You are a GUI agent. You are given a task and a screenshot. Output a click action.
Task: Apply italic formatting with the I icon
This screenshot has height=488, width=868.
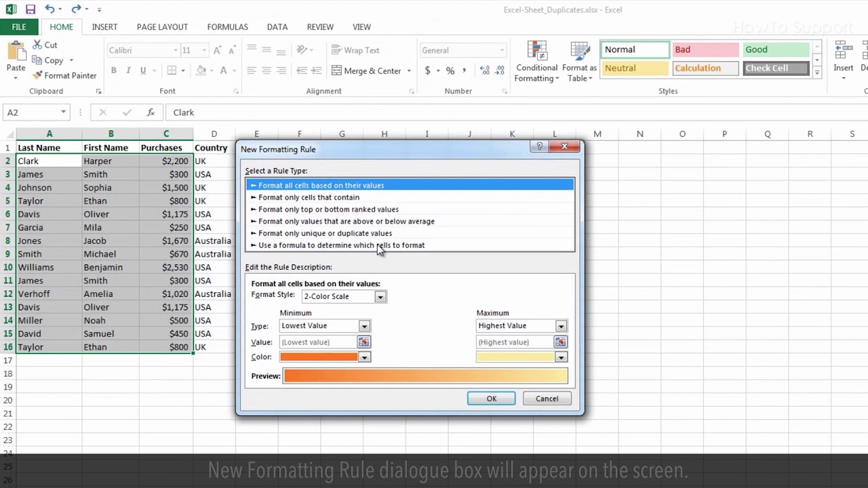pyautogui.click(x=128, y=70)
